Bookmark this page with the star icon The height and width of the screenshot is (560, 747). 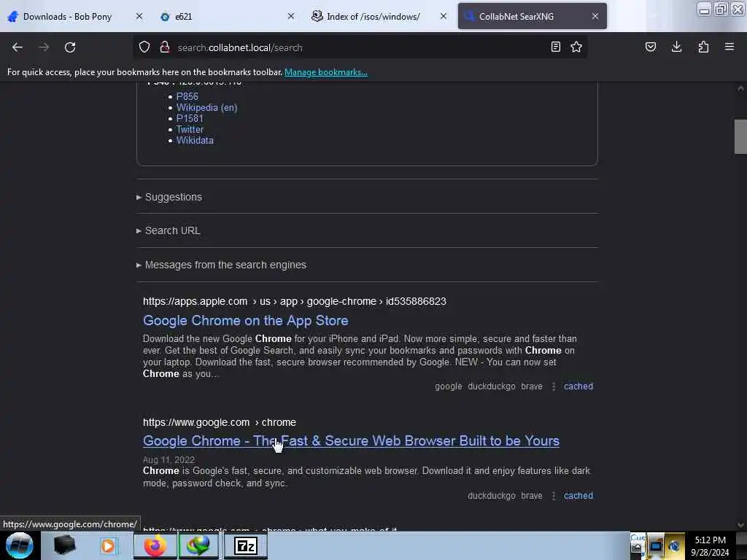(576, 47)
